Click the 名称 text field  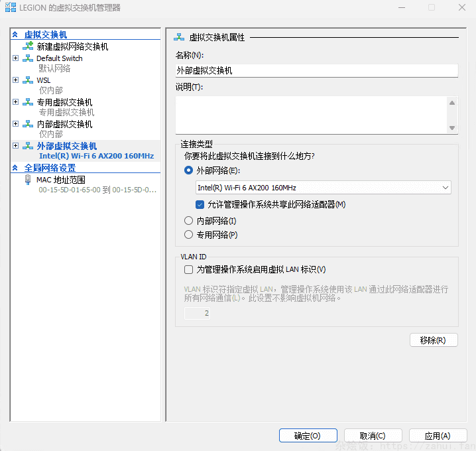click(x=316, y=70)
